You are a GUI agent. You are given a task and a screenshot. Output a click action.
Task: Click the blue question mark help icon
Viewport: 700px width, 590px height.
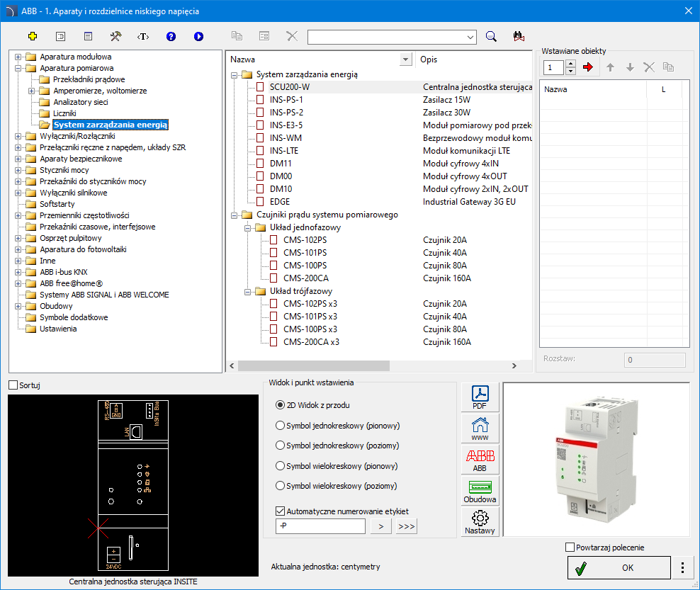(x=171, y=36)
